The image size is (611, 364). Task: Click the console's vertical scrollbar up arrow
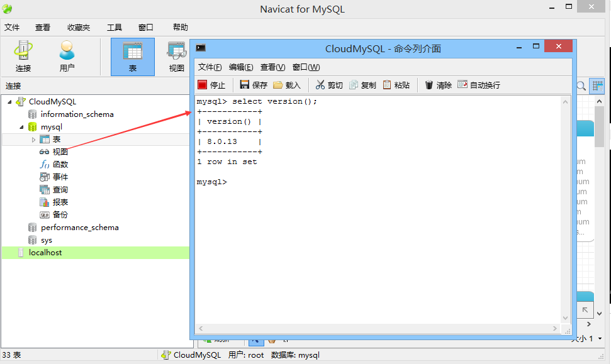coord(565,102)
